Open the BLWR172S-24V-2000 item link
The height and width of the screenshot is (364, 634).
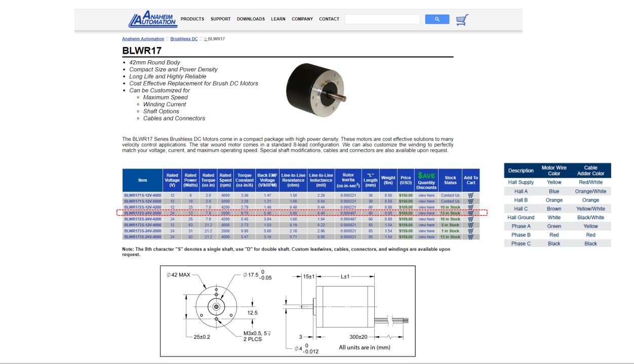click(143, 213)
